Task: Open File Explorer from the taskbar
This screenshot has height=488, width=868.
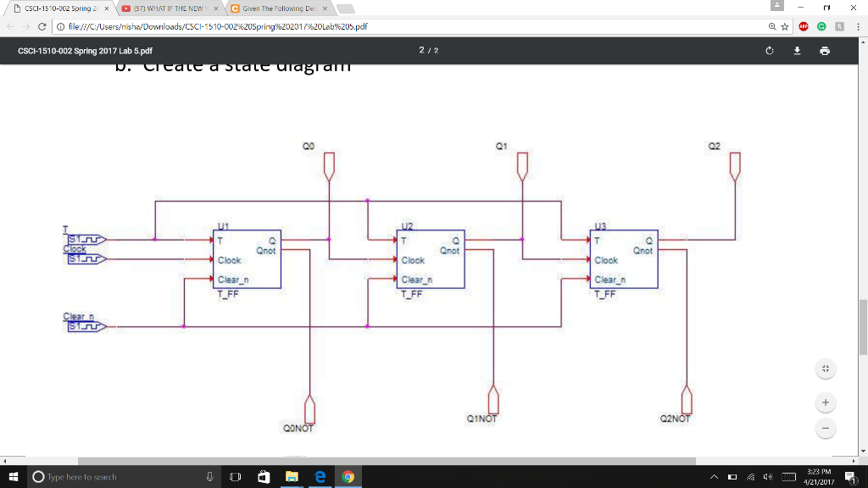Action: tap(292, 477)
